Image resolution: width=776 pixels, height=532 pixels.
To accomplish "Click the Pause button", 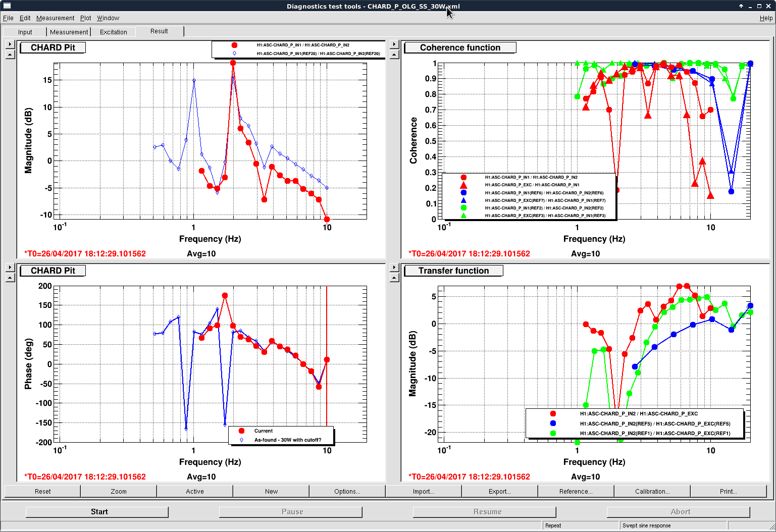I will click(291, 512).
